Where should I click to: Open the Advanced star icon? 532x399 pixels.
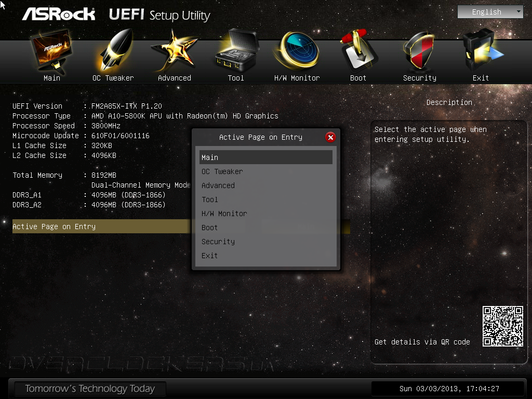[174, 51]
